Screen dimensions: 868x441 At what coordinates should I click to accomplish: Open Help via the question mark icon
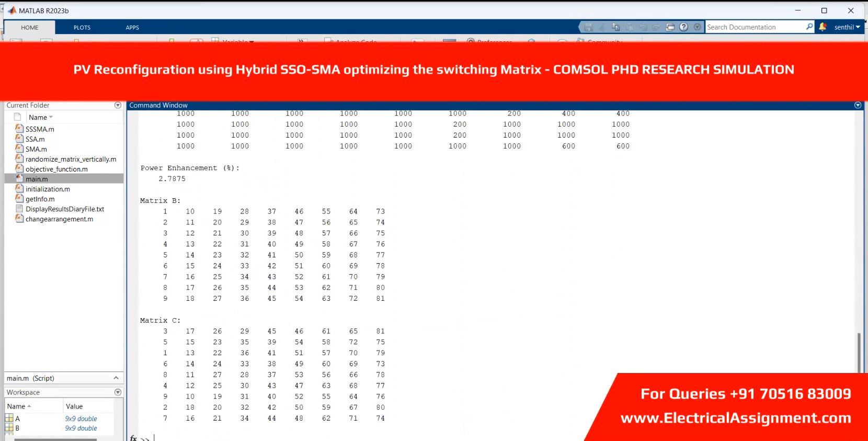(x=683, y=27)
